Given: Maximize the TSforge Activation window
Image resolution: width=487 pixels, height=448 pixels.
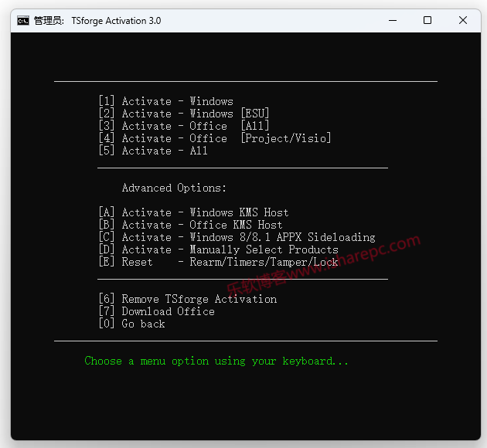Looking at the screenshot, I should pyautogui.click(x=427, y=21).
